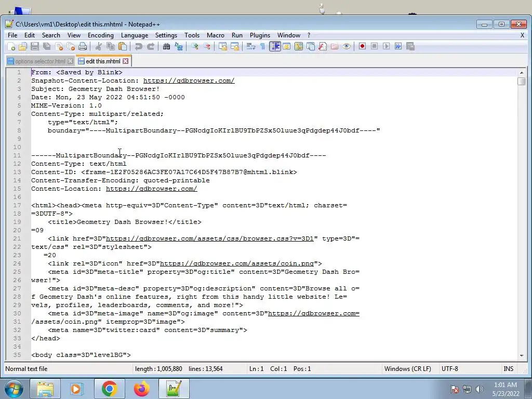Viewport: 532px width, 399px height.
Task: Open the Run menu
Action: [x=237, y=35]
